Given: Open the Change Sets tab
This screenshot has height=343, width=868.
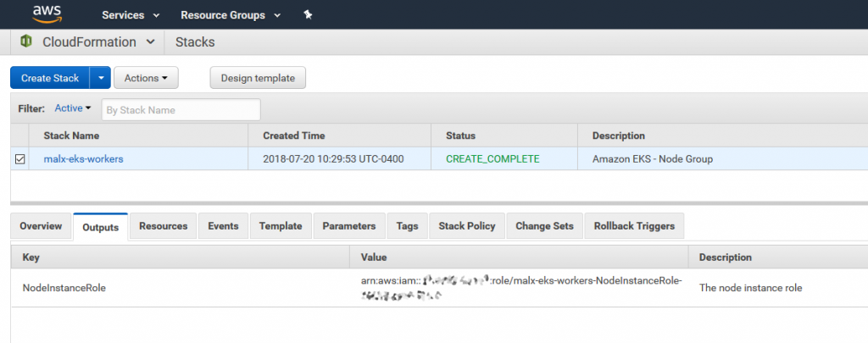Looking at the screenshot, I should [545, 226].
